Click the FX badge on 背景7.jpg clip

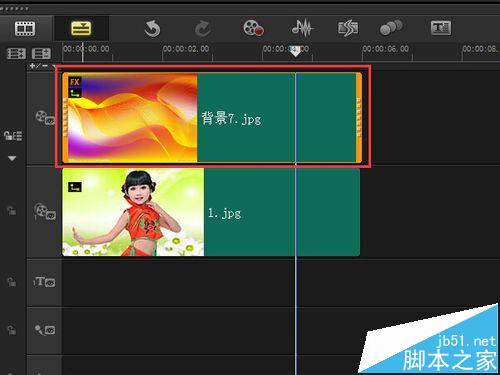point(75,82)
